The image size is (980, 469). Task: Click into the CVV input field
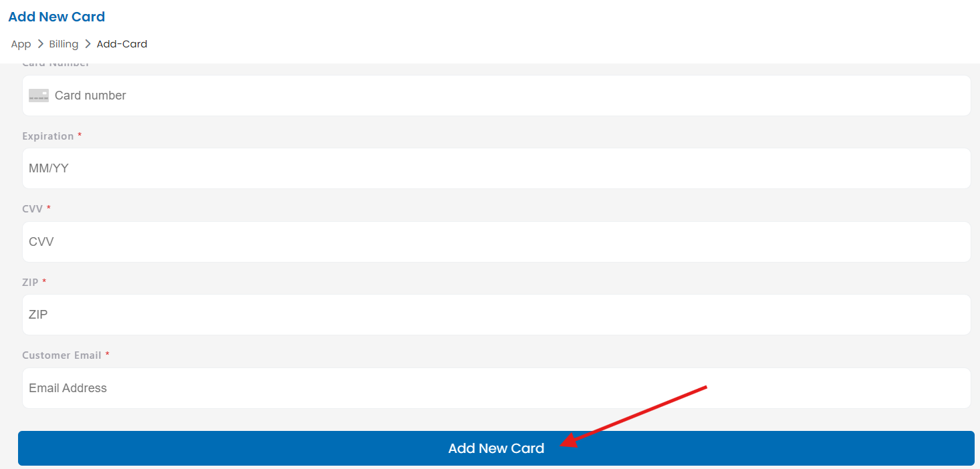pos(496,242)
